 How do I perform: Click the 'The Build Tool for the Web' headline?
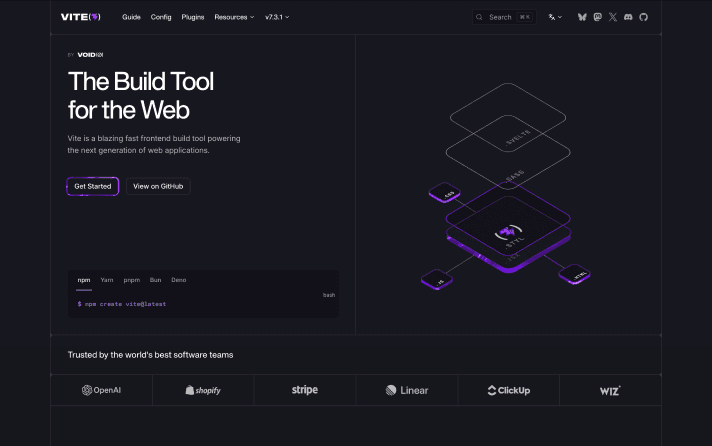coord(141,95)
